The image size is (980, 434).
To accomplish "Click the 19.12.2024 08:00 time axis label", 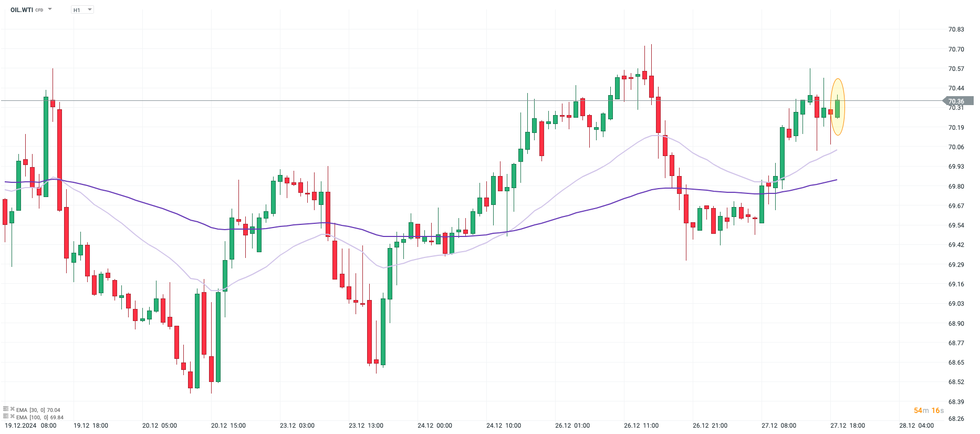I will click(x=30, y=426).
